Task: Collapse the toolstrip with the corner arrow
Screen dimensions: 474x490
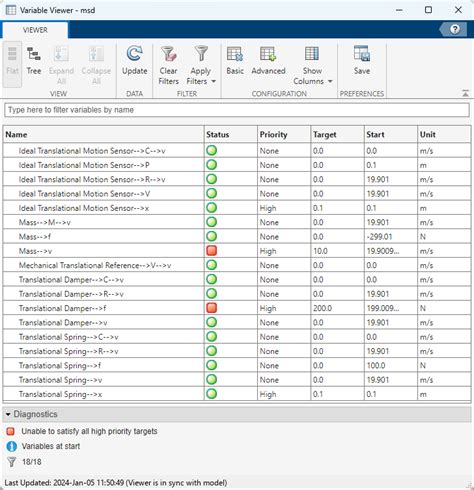Action: 465,93
